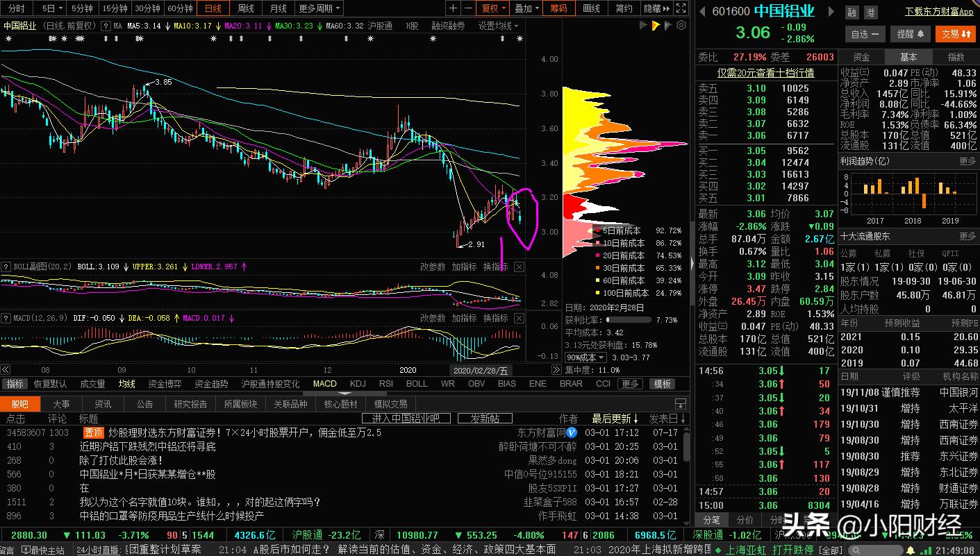Open 复权 adjustment dropdown
This screenshot has height=556, width=980.
point(493,8)
